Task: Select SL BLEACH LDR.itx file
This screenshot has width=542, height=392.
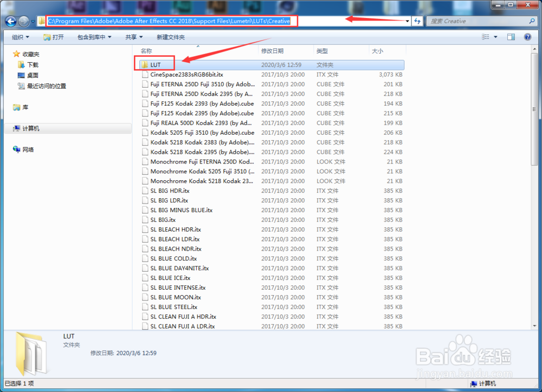Action: click(272, 239)
